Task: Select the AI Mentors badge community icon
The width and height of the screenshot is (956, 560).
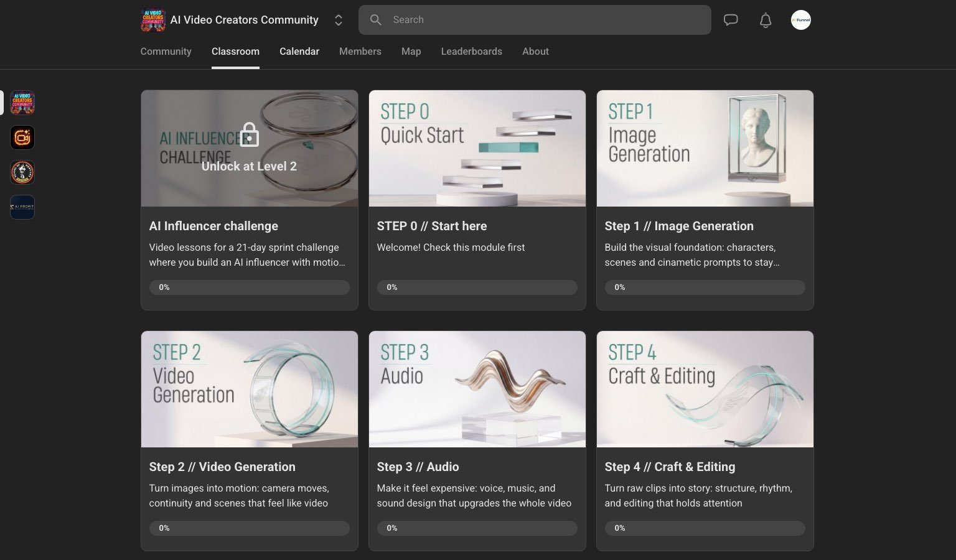Action: tap(22, 172)
